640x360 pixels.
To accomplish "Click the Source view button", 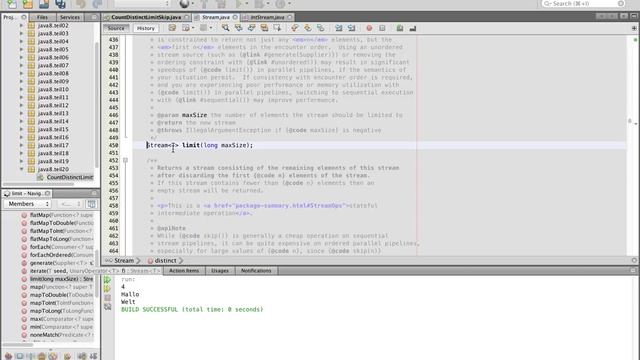I will (116, 28).
